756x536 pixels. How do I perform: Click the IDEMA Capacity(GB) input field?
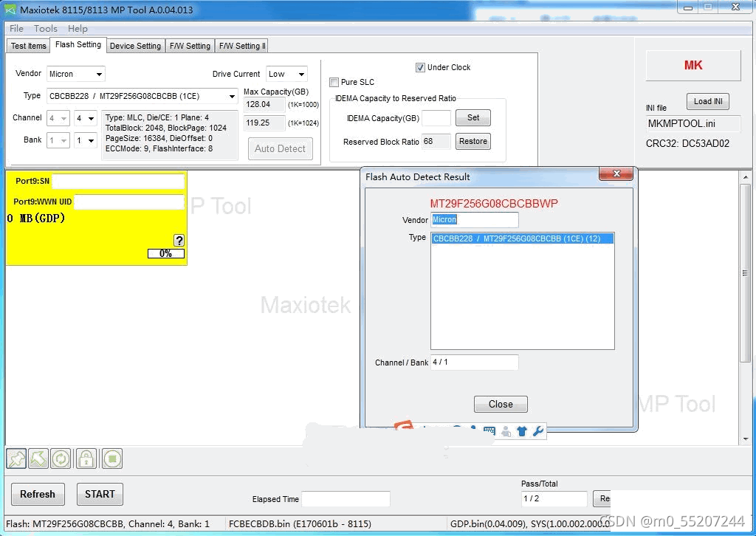[436, 118]
